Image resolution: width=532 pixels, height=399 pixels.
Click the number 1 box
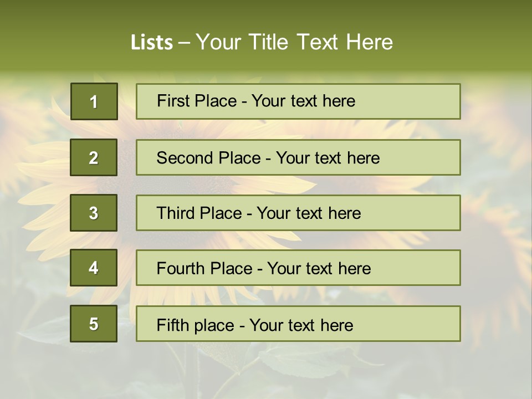tap(94, 101)
